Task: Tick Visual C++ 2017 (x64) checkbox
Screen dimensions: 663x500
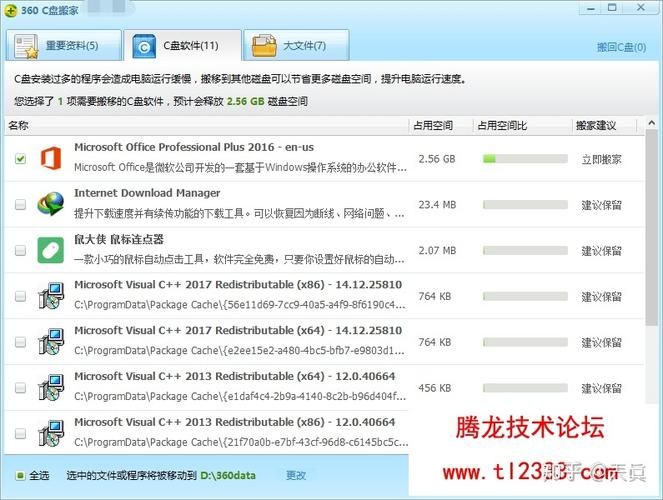Action: coord(20,342)
